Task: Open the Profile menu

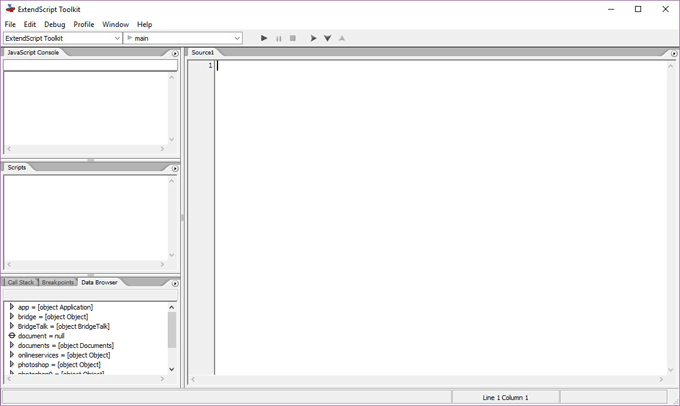Action: [x=84, y=24]
